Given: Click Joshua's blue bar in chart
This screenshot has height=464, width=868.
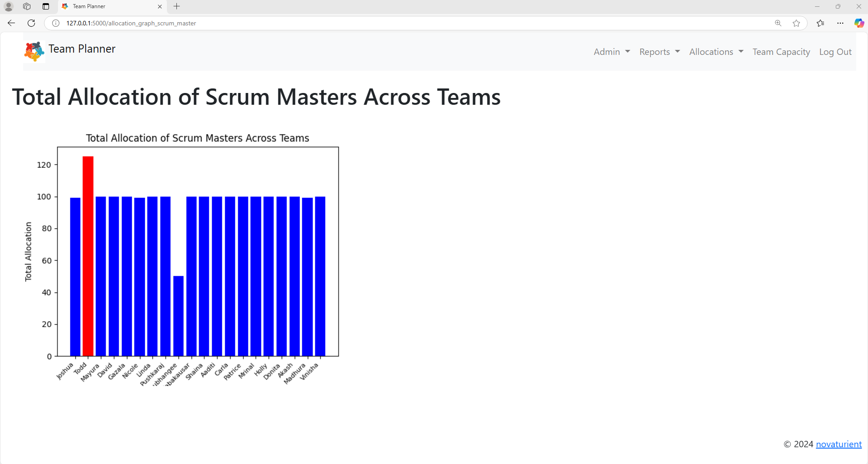Looking at the screenshot, I should click(x=75, y=277).
